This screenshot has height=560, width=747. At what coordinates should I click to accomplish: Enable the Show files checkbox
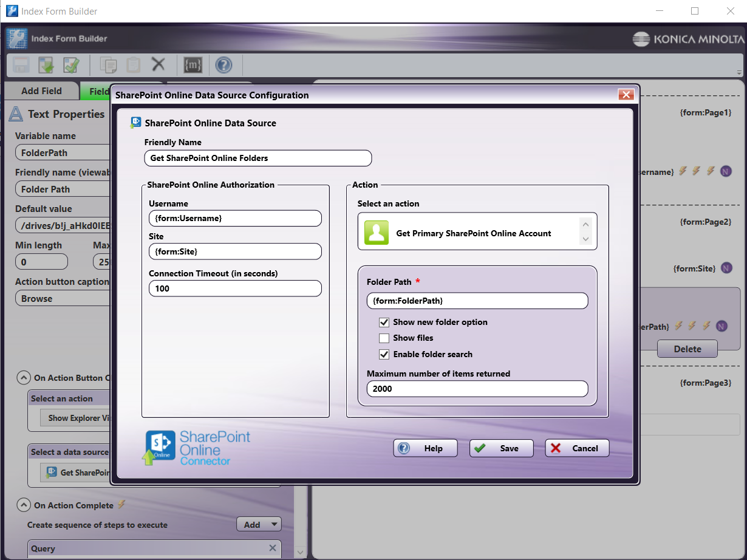384,338
